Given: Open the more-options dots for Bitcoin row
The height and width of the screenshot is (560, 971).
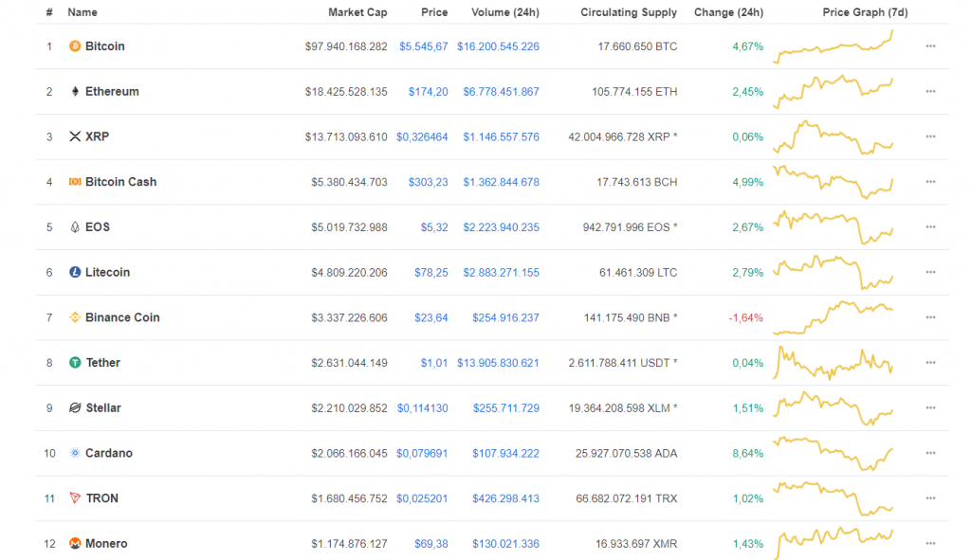Looking at the screenshot, I should click(931, 46).
